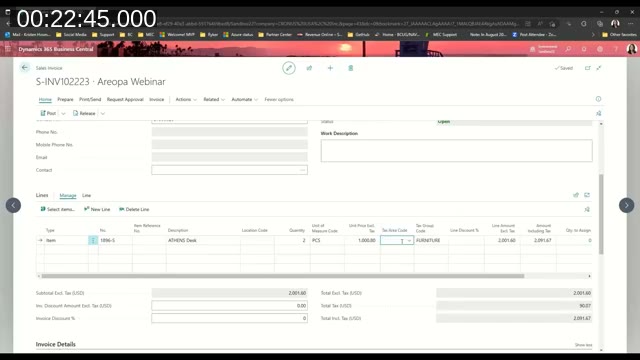The height and width of the screenshot is (360, 640).
Task: Click the expand page icon beside Saved
Action: (x=599, y=68)
